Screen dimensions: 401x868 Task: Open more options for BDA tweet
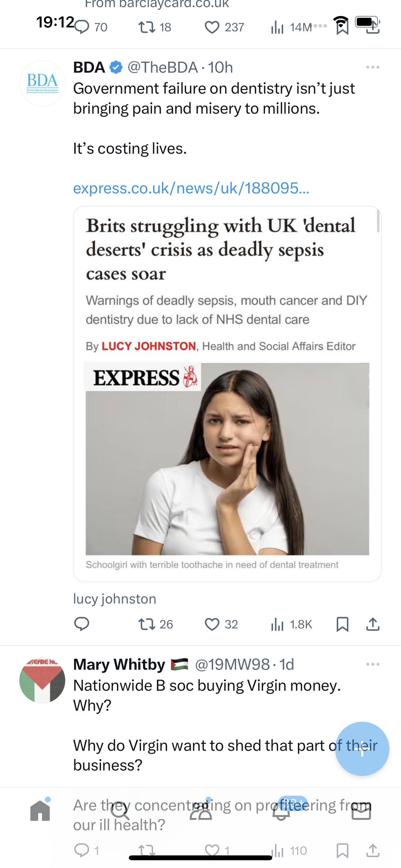(373, 67)
